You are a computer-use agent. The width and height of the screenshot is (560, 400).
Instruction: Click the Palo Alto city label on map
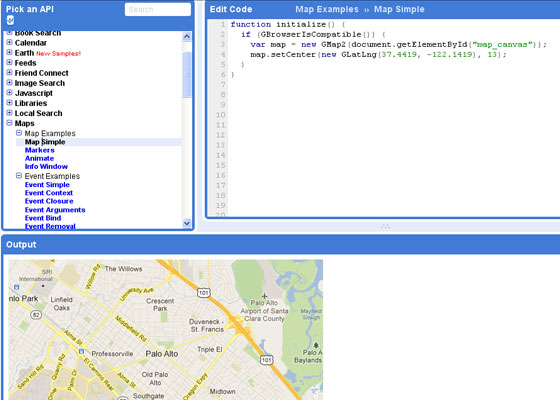point(162,354)
